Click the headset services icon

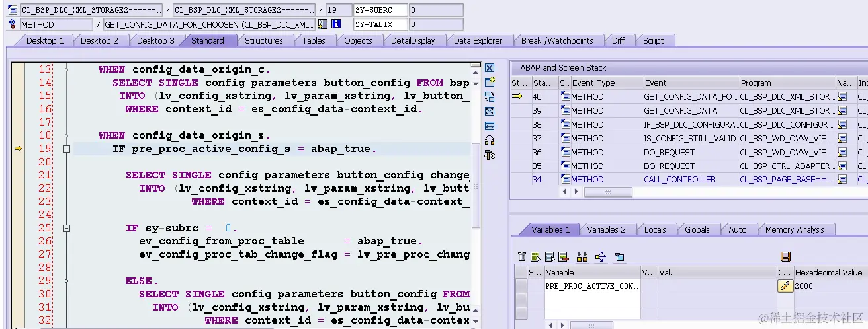pyautogui.click(x=490, y=140)
